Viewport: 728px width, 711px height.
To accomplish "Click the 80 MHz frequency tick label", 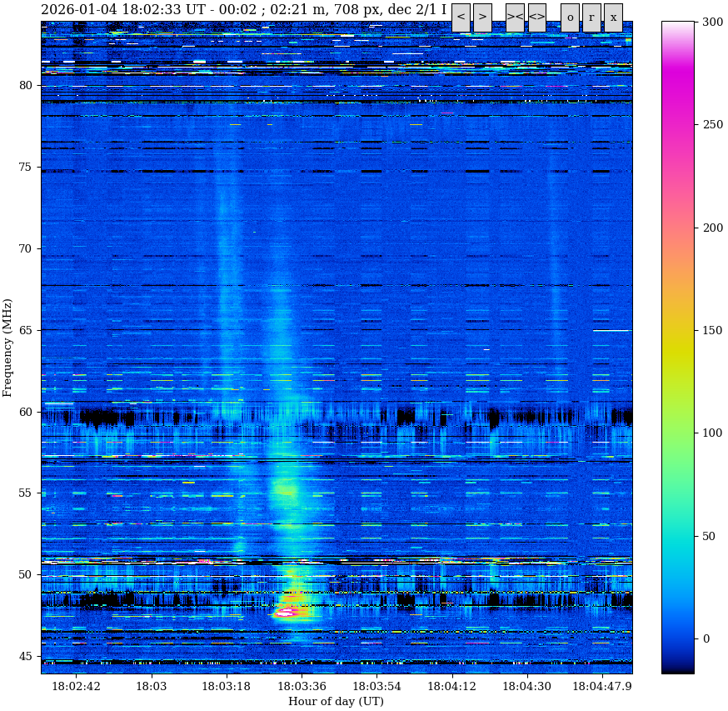I will click(24, 85).
